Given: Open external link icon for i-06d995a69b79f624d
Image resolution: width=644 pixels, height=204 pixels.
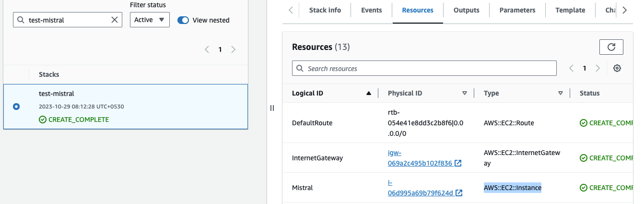Looking at the screenshot, I should [459, 193].
